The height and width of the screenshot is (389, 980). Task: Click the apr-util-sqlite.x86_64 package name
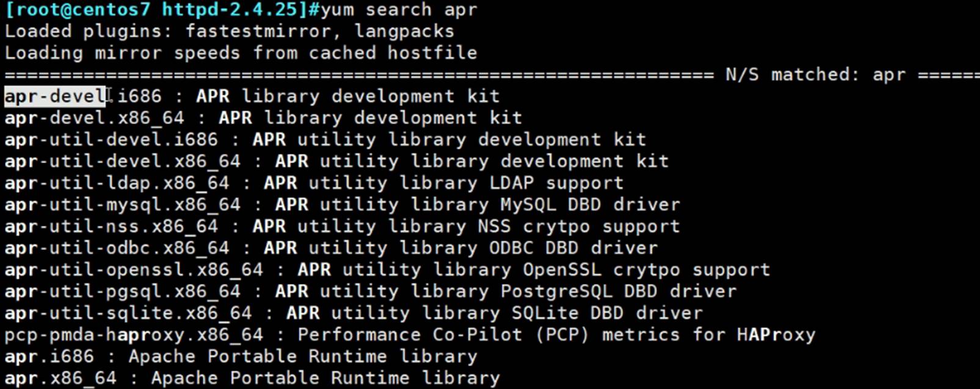tap(128, 313)
